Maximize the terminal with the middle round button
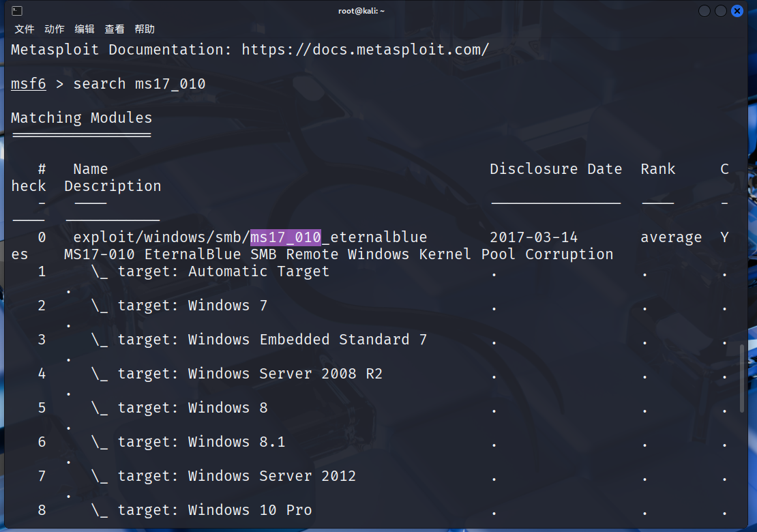 pos(721,11)
